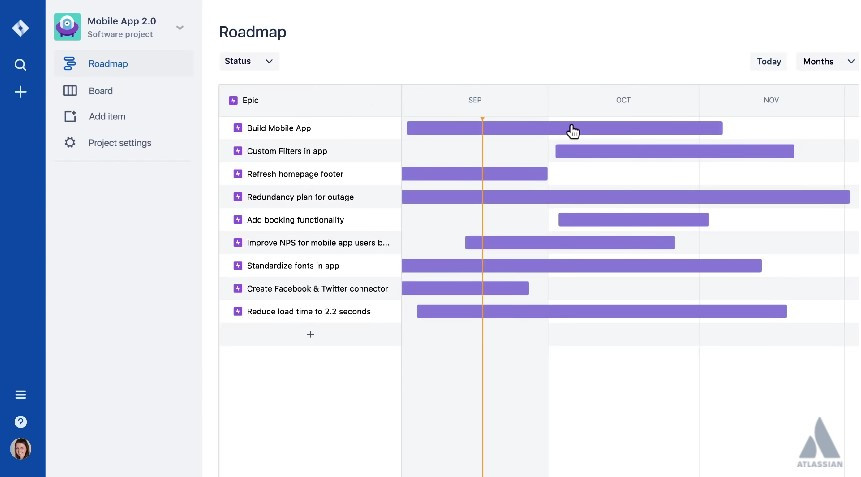Click the Custom Filters in app epic bar
The width and height of the screenshot is (861, 477).
674,152
